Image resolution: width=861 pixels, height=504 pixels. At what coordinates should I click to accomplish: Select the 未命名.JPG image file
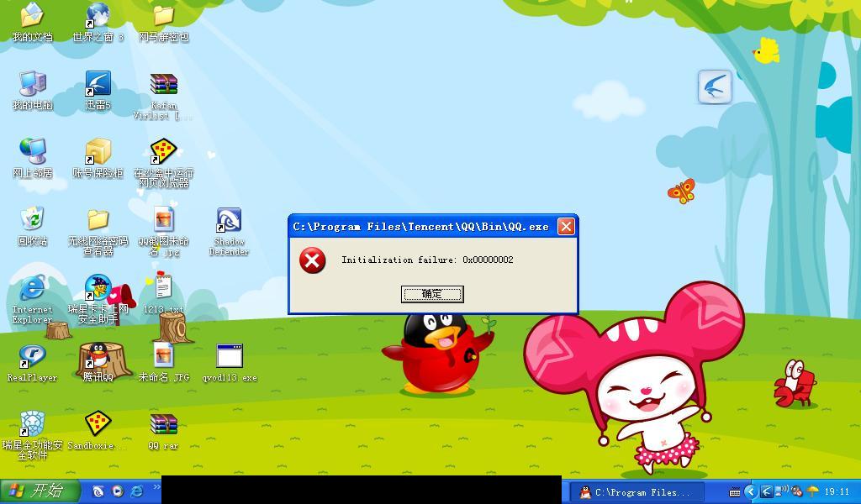(164, 363)
